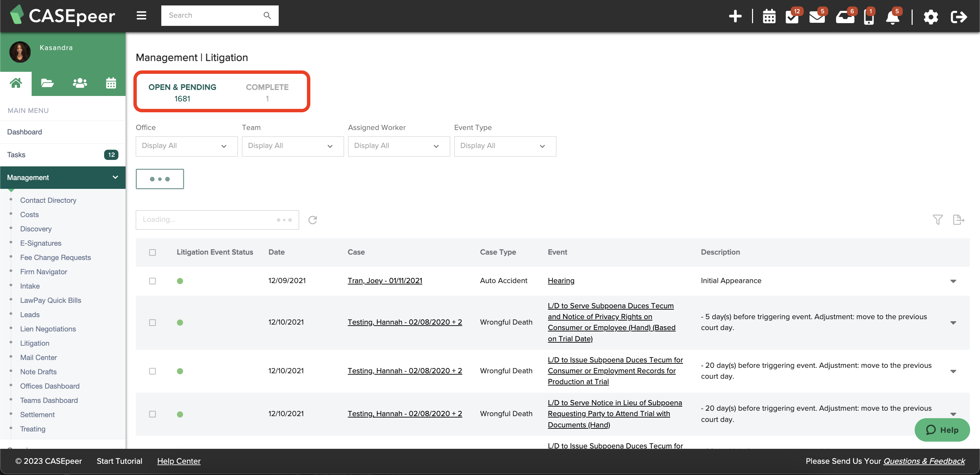Expand the Notice in Lieu row caret
Viewport: 980px width, 475px height.
tap(953, 414)
